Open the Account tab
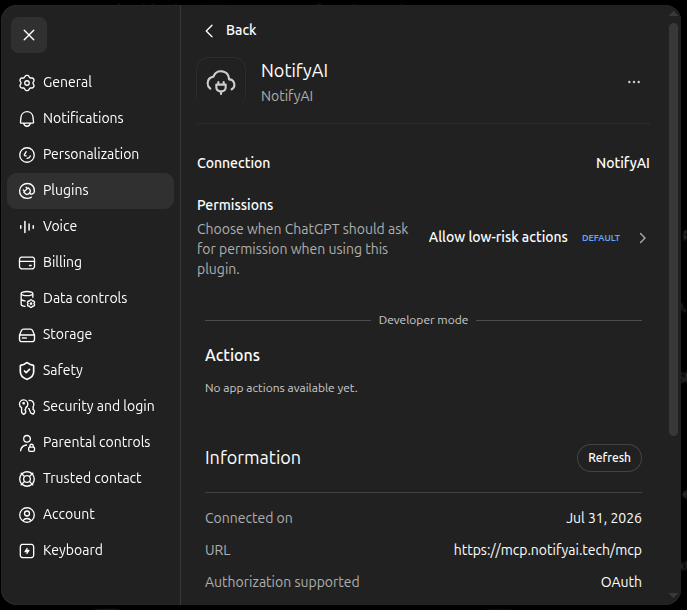 point(90,514)
